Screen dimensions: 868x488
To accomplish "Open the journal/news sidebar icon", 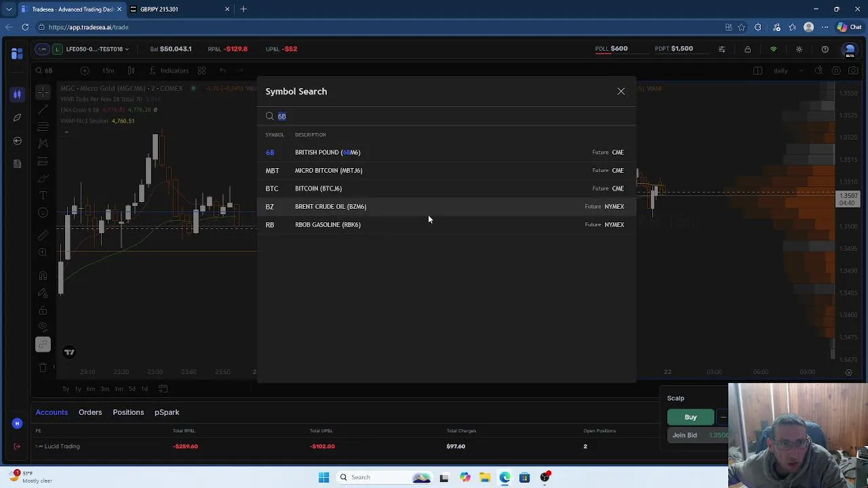I will (x=17, y=163).
